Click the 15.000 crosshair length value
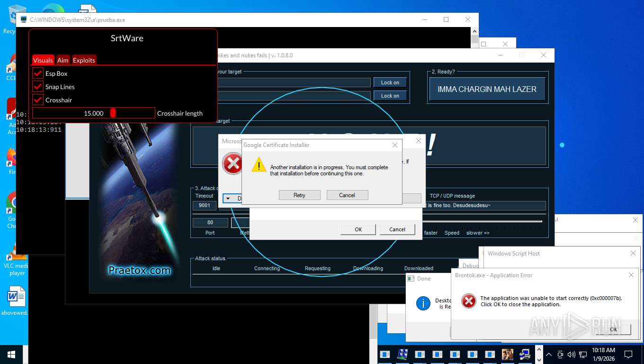This screenshot has height=364, width=644. point(94,113)
